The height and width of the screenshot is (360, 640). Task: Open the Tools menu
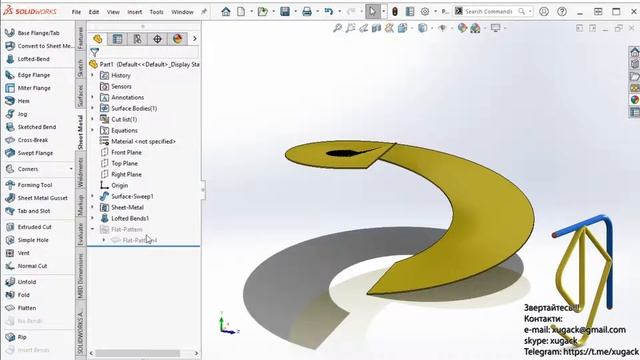(156, 12)
